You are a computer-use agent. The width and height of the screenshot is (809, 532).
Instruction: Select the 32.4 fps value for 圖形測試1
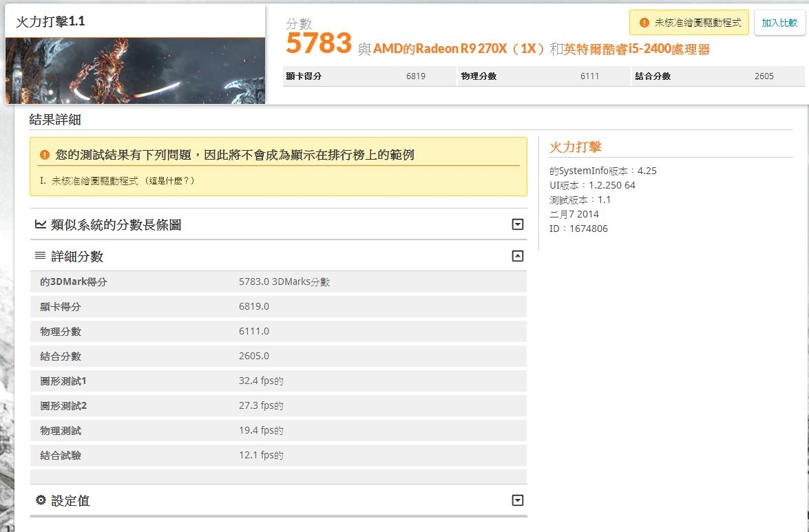click(261, 381)
